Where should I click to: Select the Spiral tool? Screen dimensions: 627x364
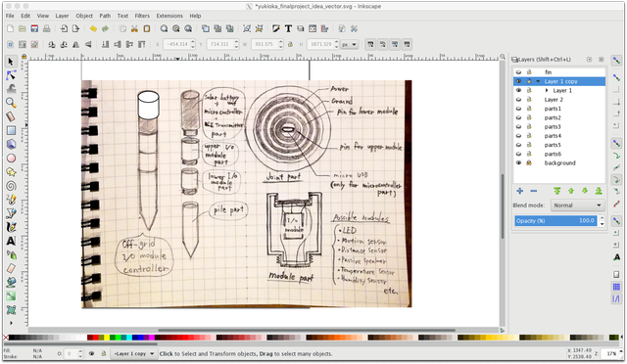pyautogui.click(x=11, y=186)
